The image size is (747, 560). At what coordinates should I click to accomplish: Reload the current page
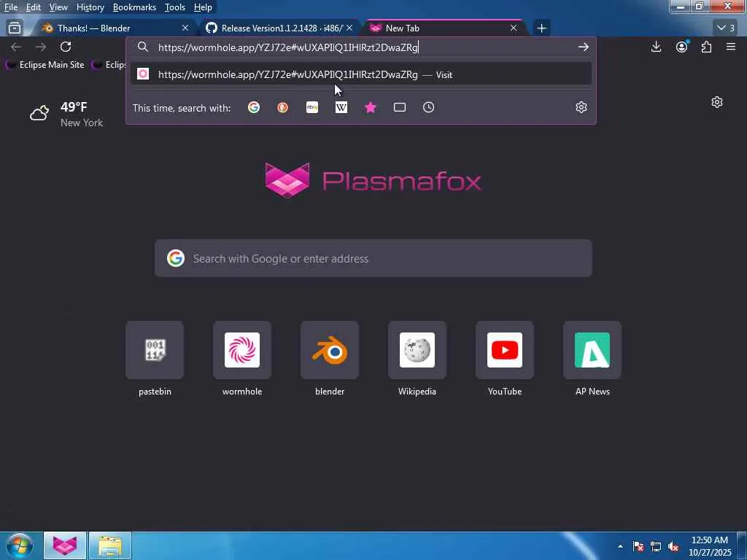66,47
